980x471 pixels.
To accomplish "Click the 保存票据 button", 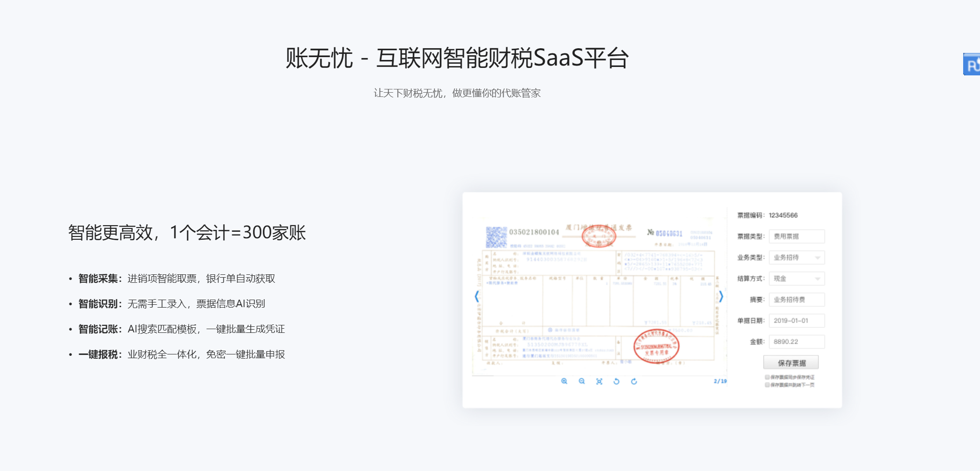I will click(791, 363).
